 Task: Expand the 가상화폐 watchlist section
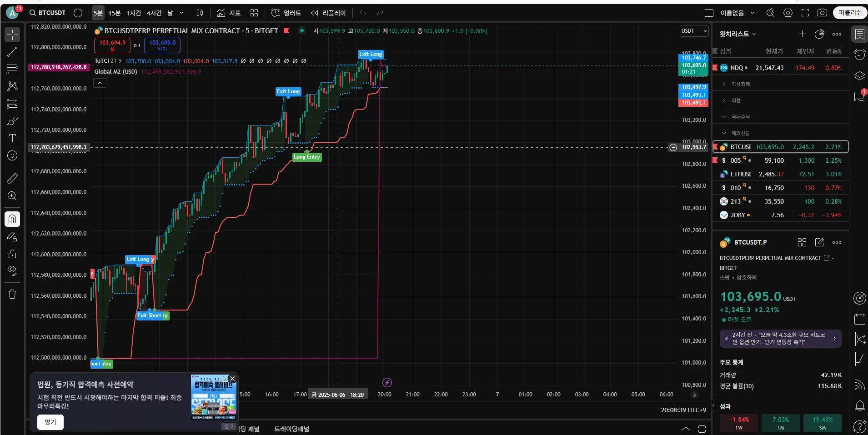pos(724,84)
